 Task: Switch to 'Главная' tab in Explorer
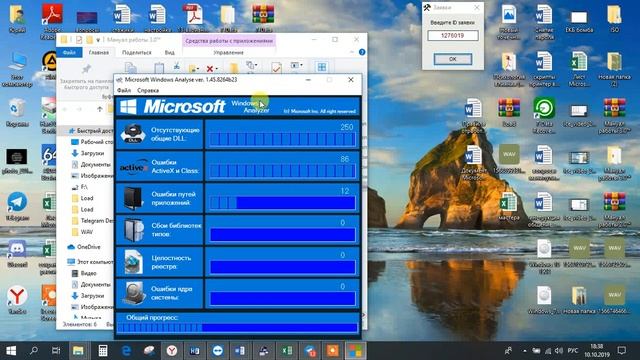99,52
